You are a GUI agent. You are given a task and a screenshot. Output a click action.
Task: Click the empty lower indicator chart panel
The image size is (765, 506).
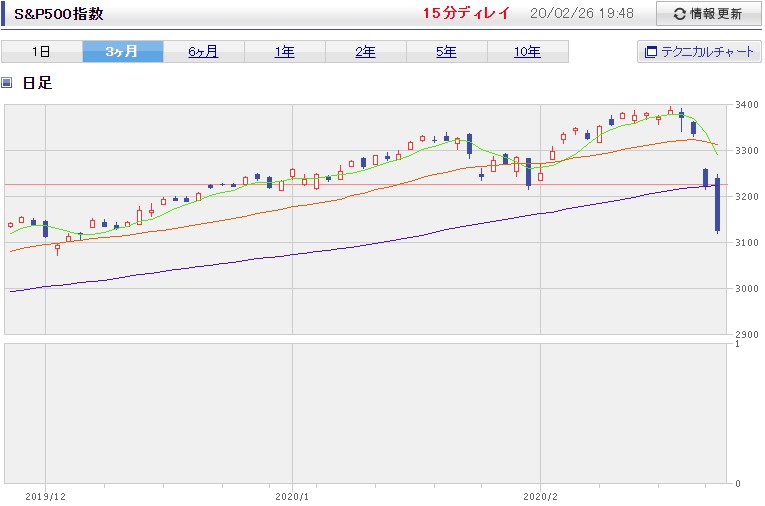click(x=365, y=413)
